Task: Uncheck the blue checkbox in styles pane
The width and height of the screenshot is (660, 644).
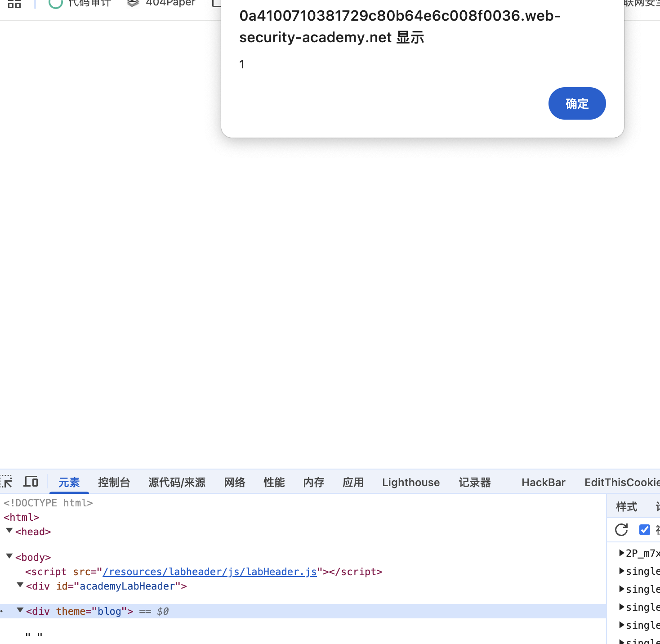Action: 644,530
